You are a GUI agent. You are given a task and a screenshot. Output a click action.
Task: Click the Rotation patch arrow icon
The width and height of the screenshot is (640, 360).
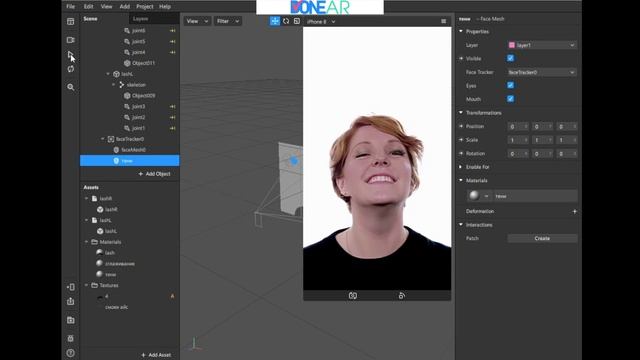point(461,153)
